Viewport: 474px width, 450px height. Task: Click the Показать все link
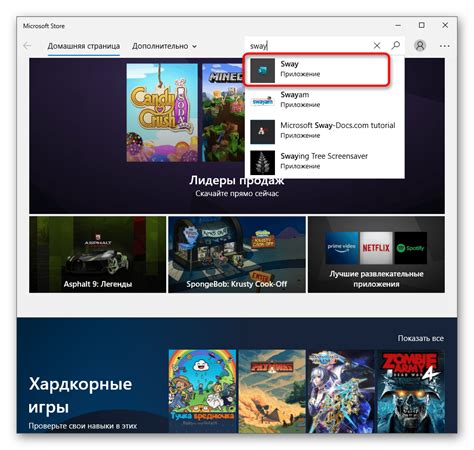pyautogui.click(x=420, y=338)
